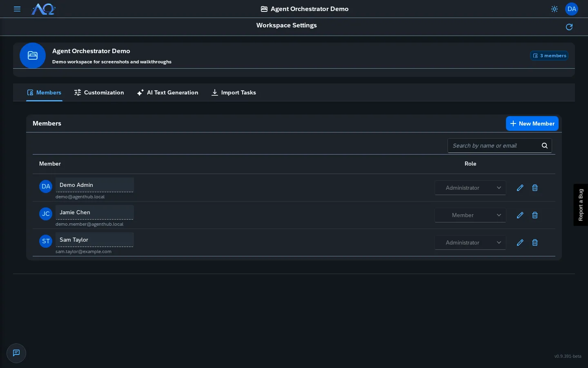Viewport: 588px width, 368px height.
Task: Open the hamburger navigation menu
Action: click(x=17, y=9)
